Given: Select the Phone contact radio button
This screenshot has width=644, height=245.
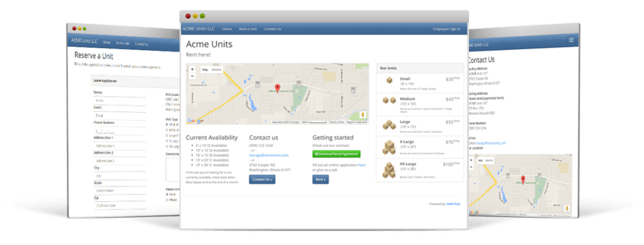Looking at the screenshot, I should [x=166, y=199].
